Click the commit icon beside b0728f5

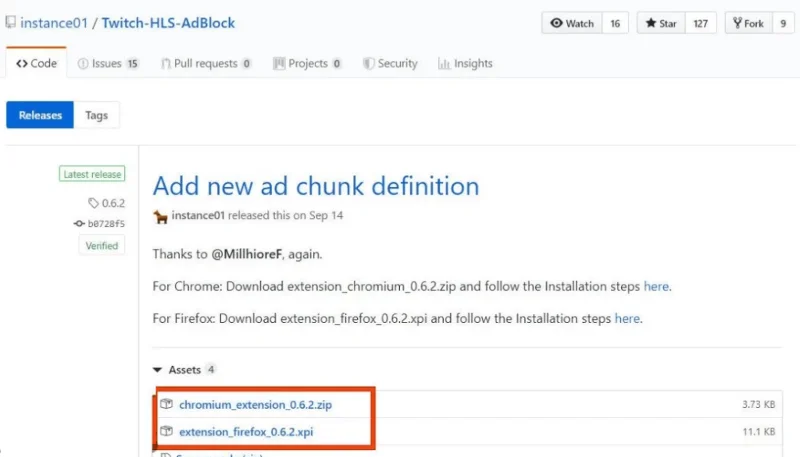pos(79,223)
